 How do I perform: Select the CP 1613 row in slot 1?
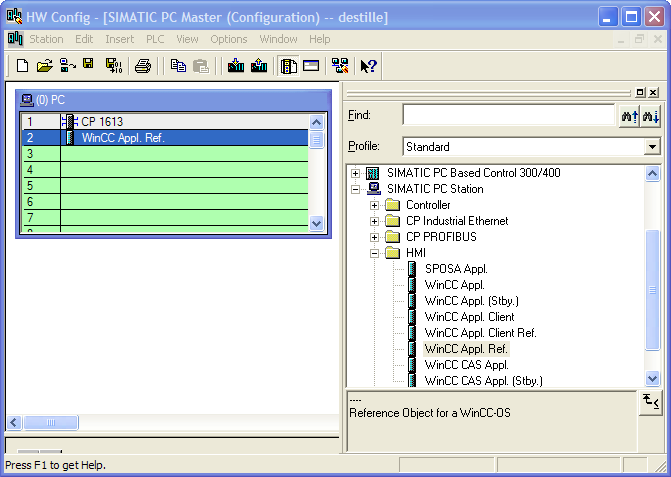[165, 121]
